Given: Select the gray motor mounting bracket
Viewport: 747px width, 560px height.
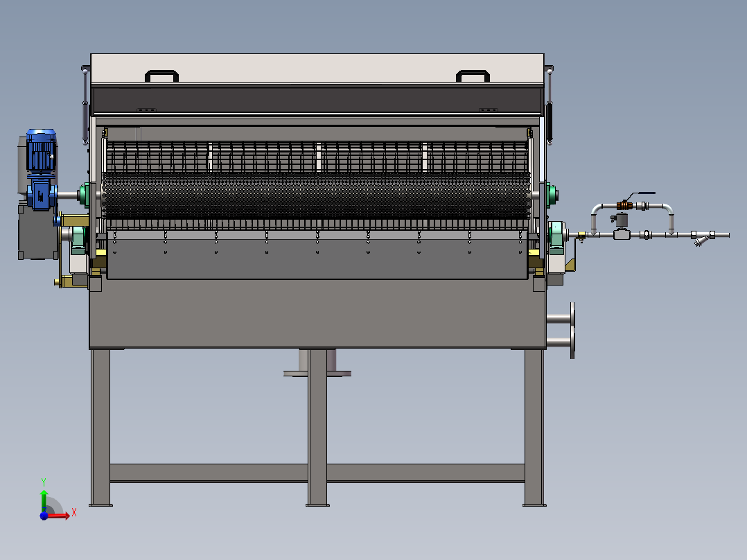Looking at the screenshot, I should pos(37,234).
